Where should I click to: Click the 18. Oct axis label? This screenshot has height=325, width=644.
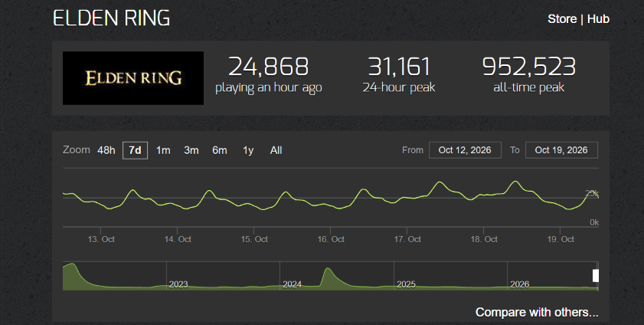click(484, 239)
